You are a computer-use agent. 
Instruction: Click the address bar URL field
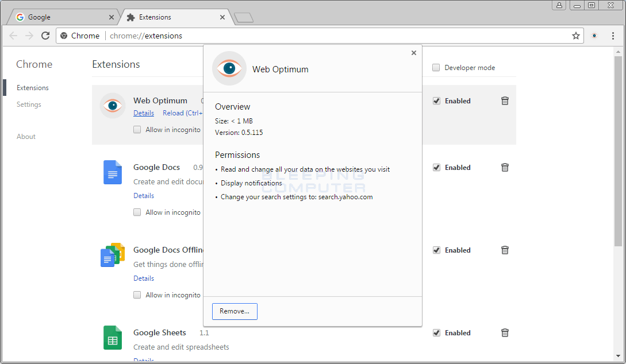pyautogui.click(x=320, y=36)
